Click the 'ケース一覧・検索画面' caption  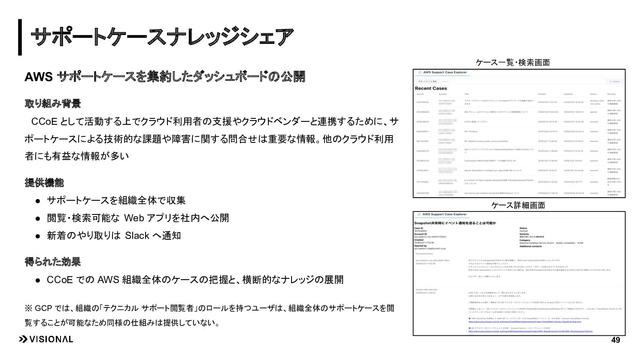click(513, 63)
